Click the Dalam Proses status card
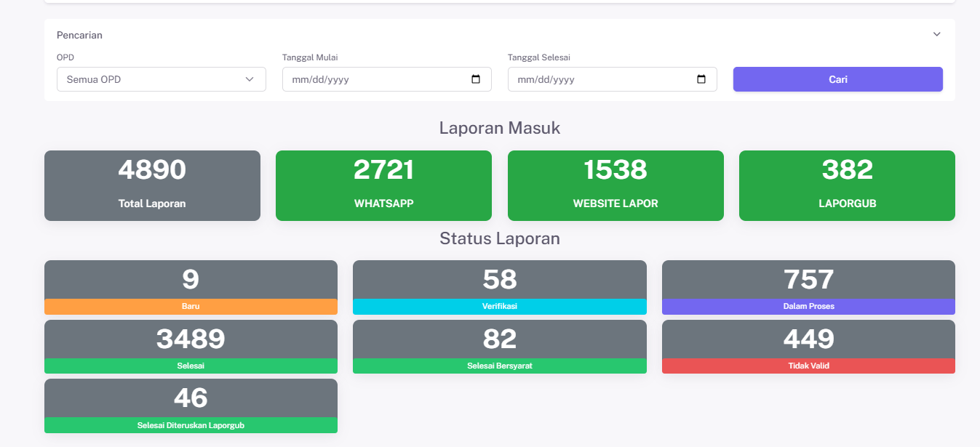Viewport: 980px width, 447px height. point(808,288)
